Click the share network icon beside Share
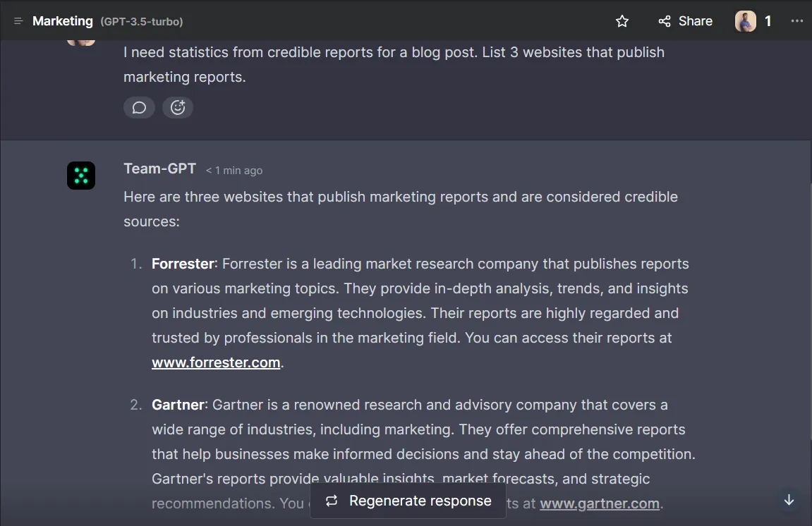812x526 pixels. pyautogui.click(x=663, y=21)
